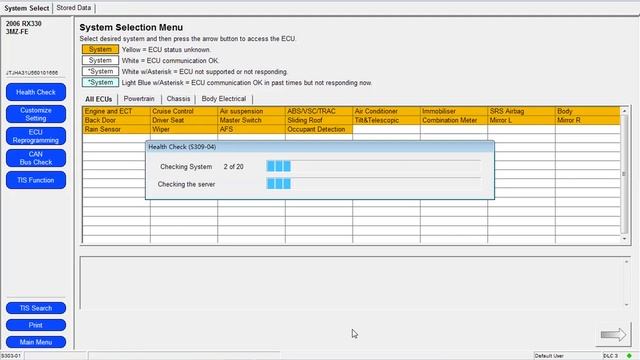Select the Mirror L cell
The width and height of the screenshot is (640, 360).
click(x=521, y=120)
